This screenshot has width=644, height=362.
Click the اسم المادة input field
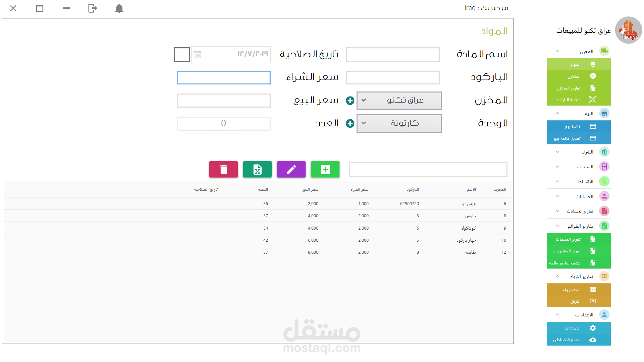(393, 55)
